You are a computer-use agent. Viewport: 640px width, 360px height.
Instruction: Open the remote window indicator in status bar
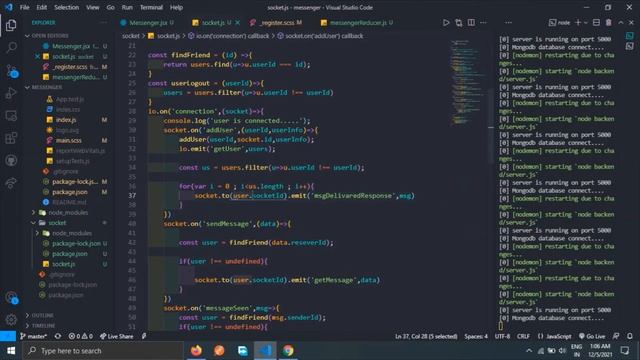click(8, 336)
